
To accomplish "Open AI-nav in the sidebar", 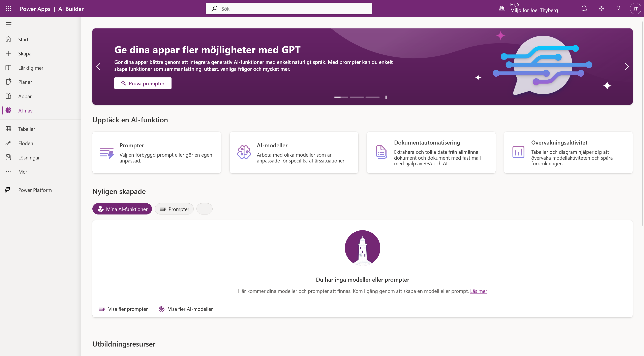I will click(40, 110).
